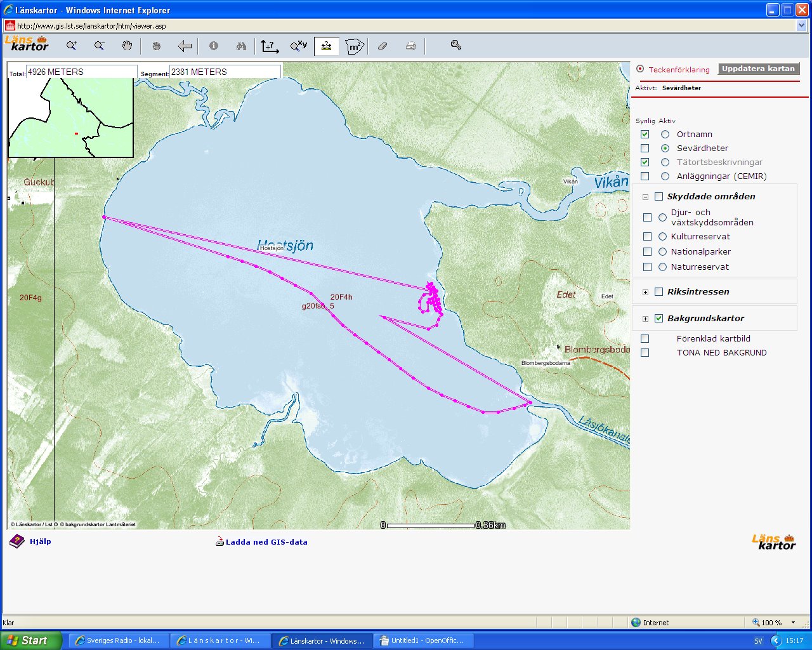812x650 pixels.
Task: Check the Naturreservat visibility checkbox
Action: point(647,267)
